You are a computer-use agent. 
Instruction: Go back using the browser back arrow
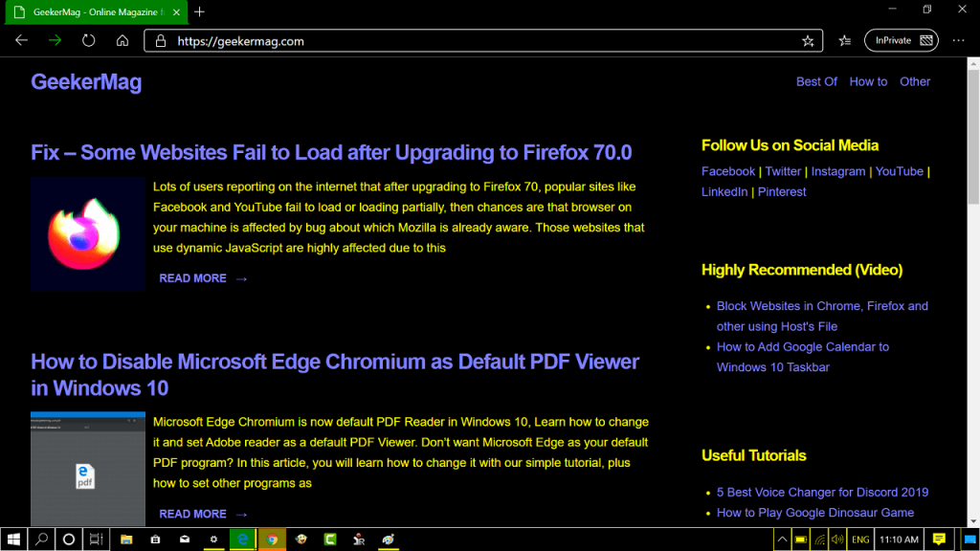pos(21,40)
